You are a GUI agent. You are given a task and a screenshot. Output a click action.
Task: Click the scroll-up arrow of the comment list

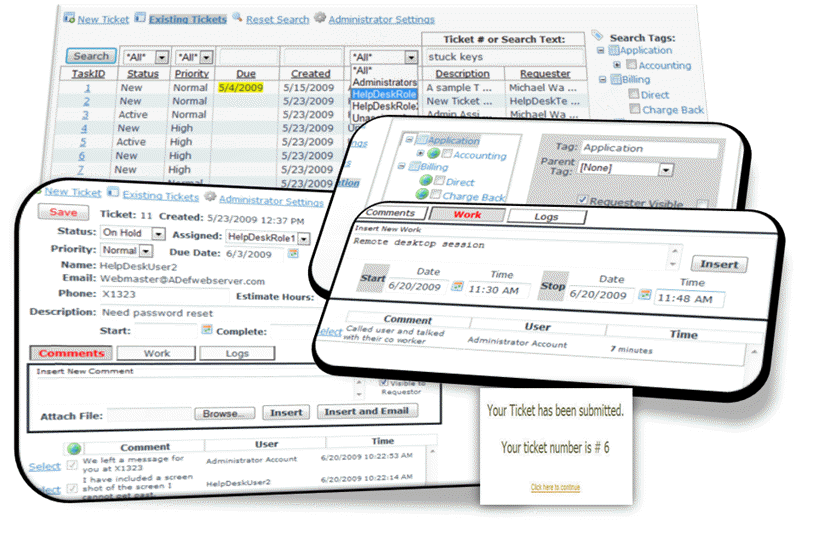pyautogui.click(x=432, y=451)
